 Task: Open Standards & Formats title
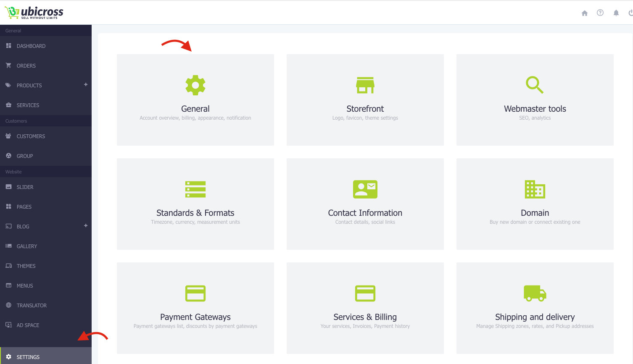point(195,213)
